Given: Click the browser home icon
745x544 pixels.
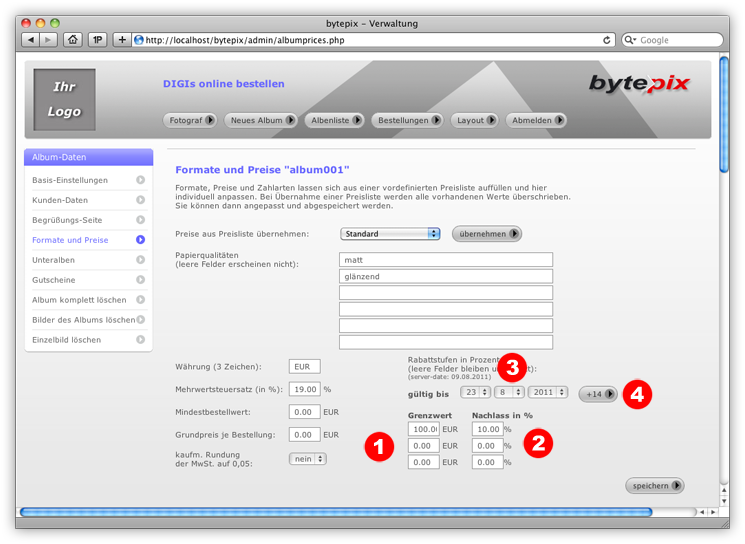Looking at the screenshot, I should [73, 40].
